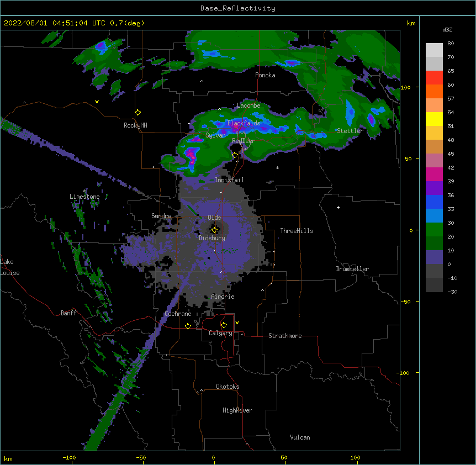Click the asterisk marker above Limestone label
Image resolution: width=476 pixels, height=465 pixels.
pyautogui.click(x=84, y=191)
